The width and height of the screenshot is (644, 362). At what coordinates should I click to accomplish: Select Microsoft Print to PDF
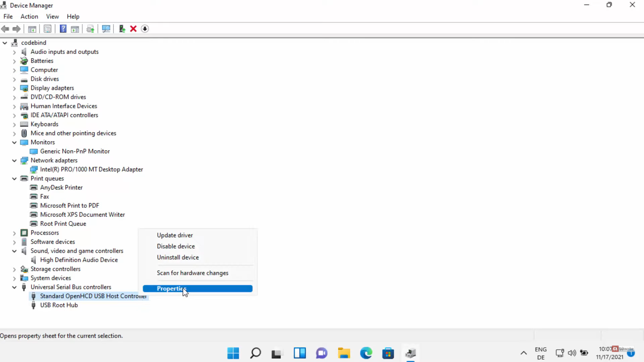click(x=69, y=205)
